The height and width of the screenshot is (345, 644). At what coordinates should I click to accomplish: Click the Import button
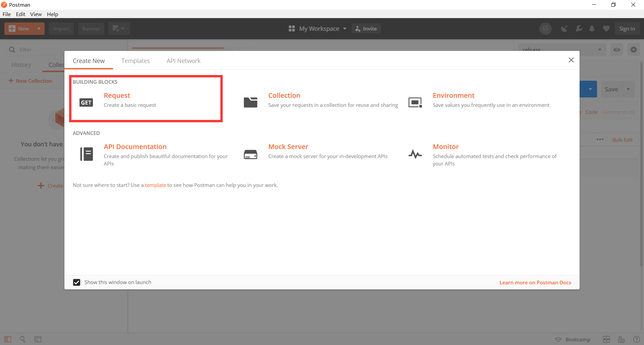tap(61, 29)
